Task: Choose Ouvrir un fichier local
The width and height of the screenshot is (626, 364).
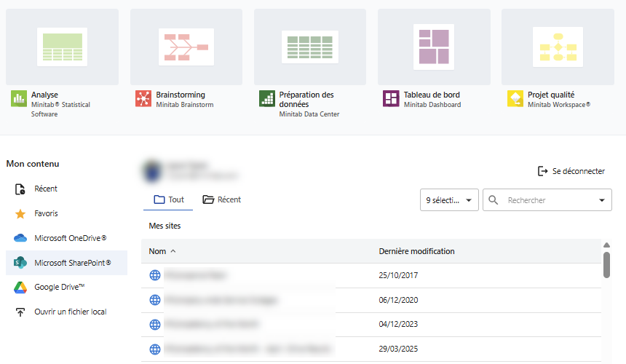Action: pyautogui.click(x=67, y=312)
